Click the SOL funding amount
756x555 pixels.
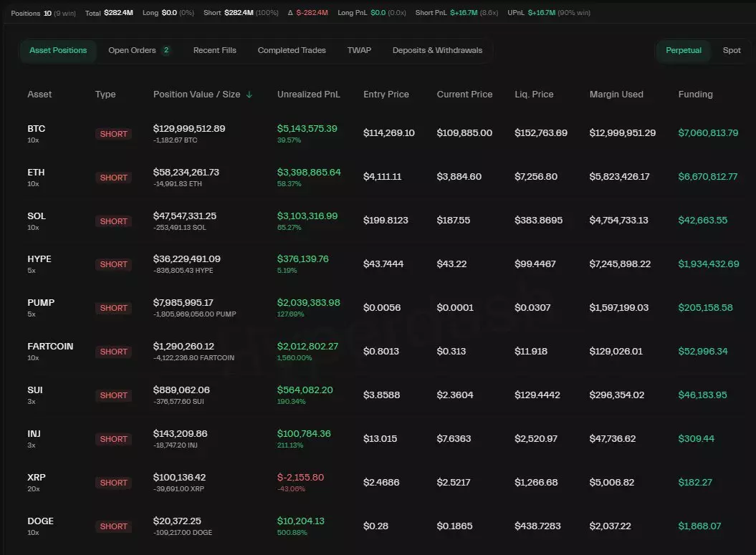tap(702, 221)
